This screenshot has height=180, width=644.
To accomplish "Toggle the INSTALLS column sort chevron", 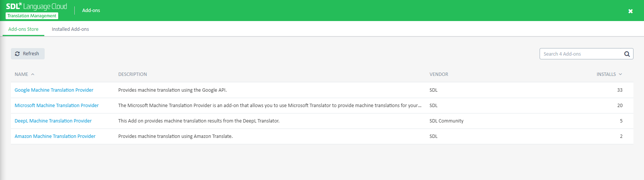I will pos(620,74).
